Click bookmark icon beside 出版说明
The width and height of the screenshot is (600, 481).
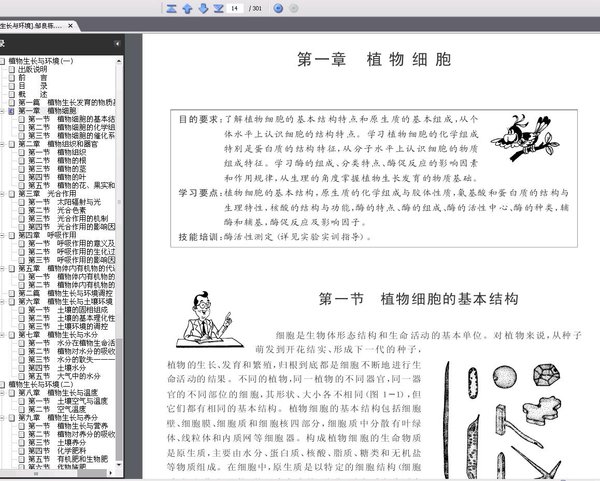coord(12,69)
